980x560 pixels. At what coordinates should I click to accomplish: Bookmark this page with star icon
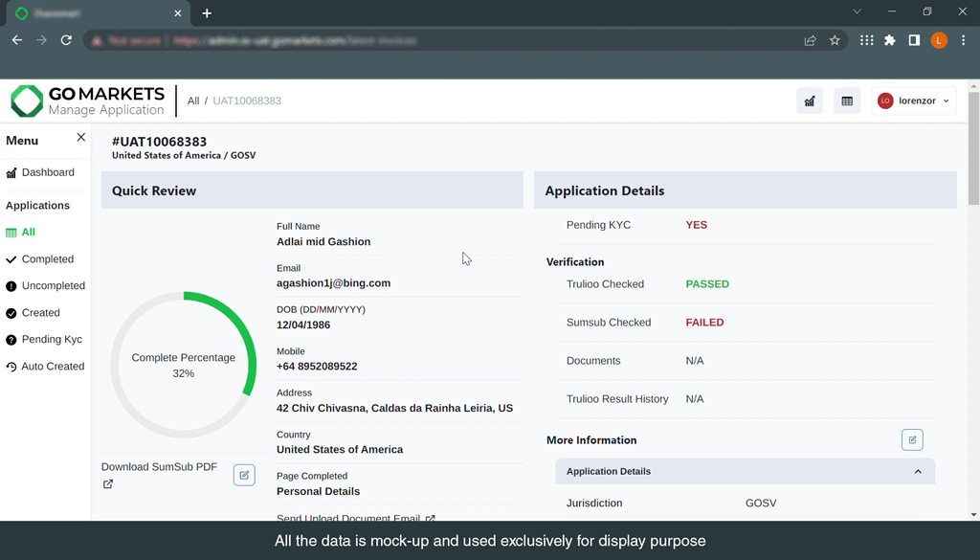pos(835,40)
